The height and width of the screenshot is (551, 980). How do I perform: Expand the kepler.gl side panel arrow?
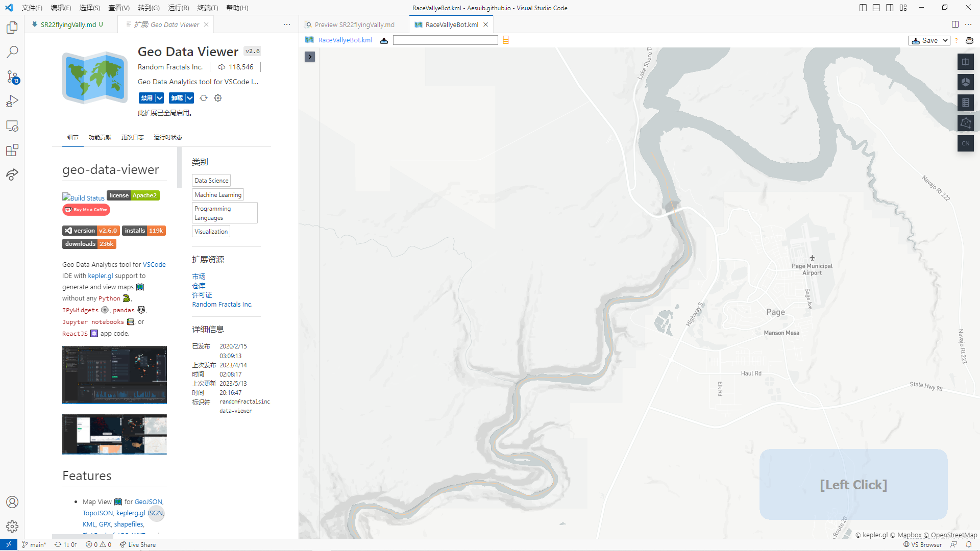click(x=310, y=57)
